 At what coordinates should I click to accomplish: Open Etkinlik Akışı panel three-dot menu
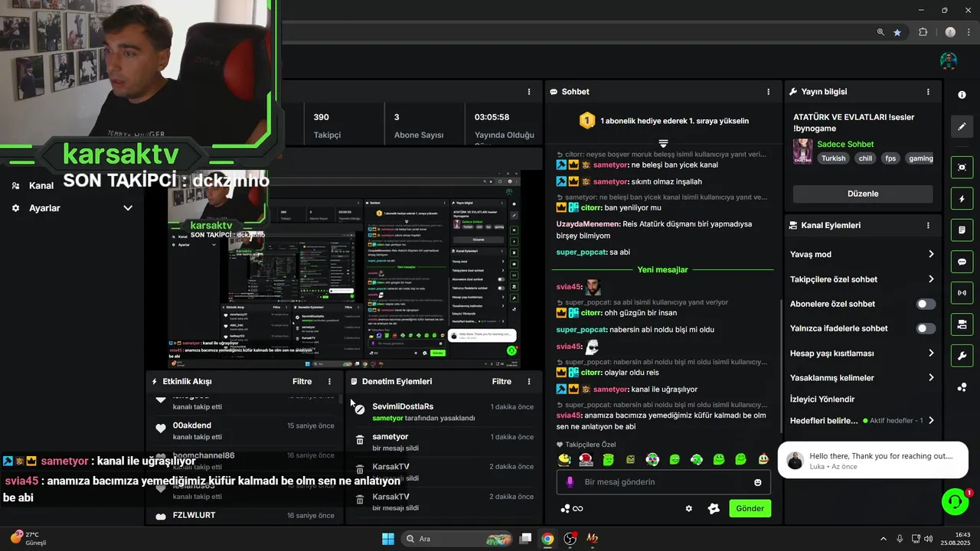coord(330,381)
